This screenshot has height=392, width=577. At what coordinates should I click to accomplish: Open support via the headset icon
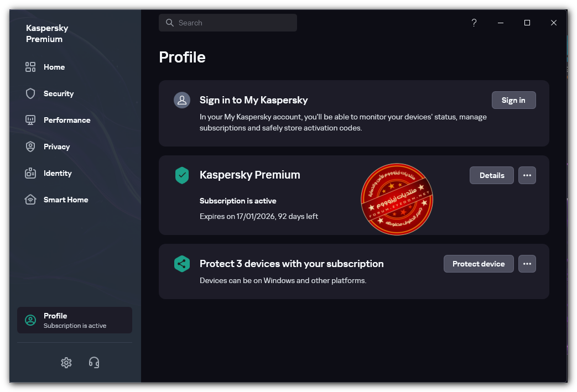(x=94, y=363)
